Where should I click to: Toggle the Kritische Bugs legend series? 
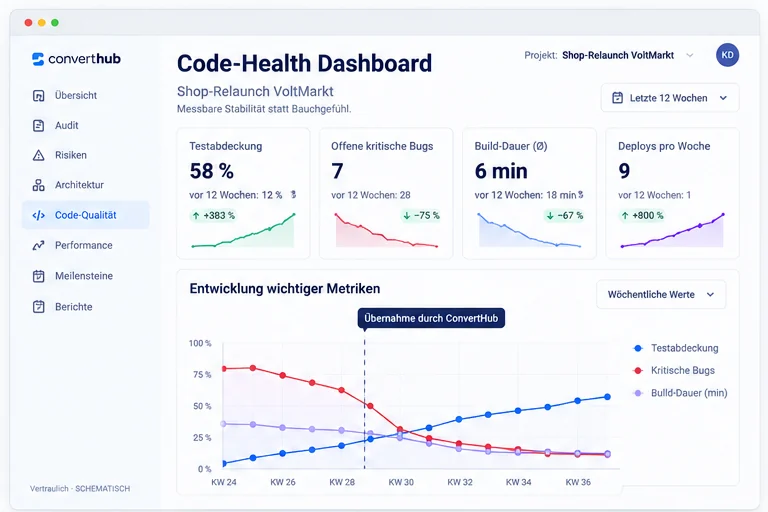(x=674, y=370)
